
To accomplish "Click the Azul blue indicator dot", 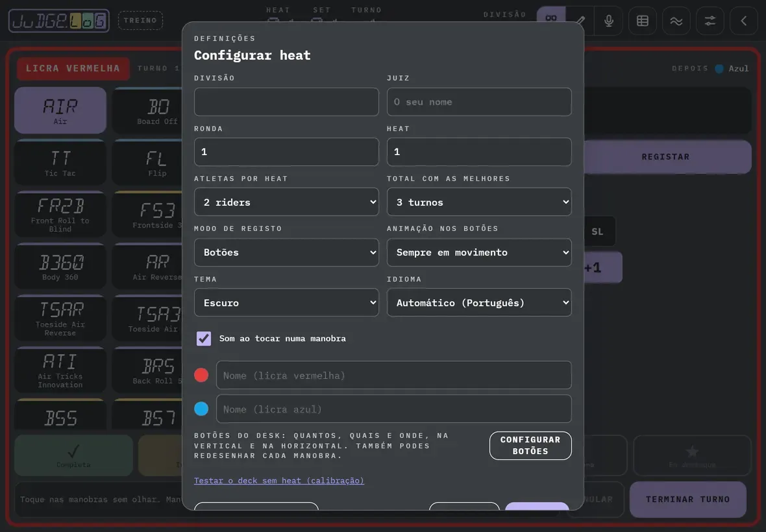I will (719, 68).
